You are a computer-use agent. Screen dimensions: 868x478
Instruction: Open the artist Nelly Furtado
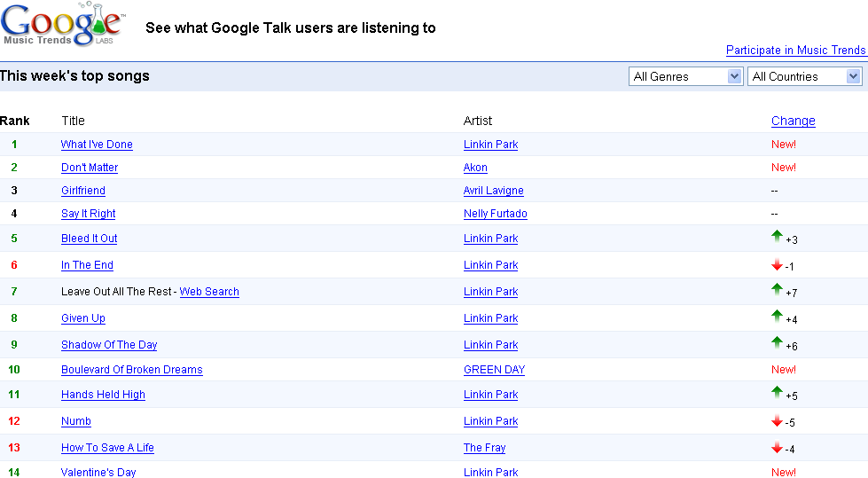tap(496, 214)
